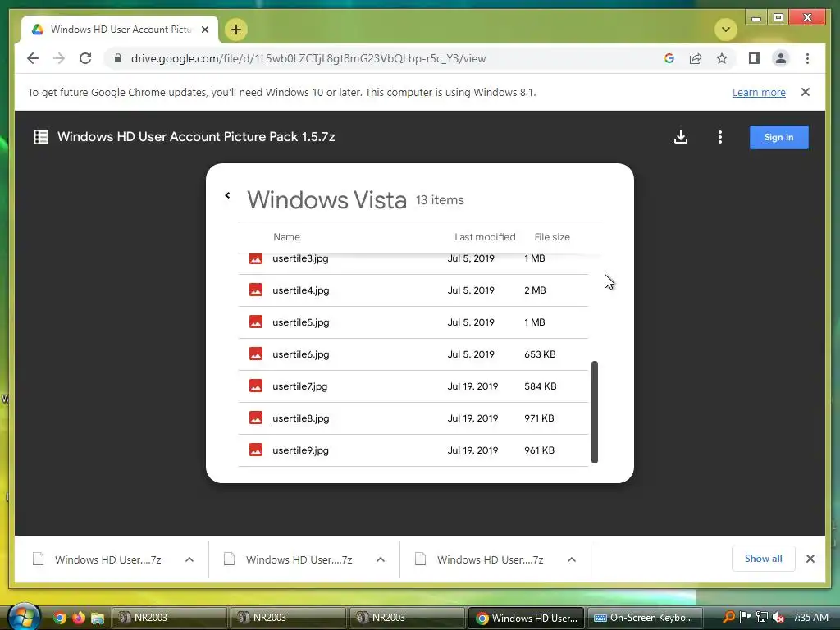Switch to first NR2003 taskbar window

(x=169, y=618)
